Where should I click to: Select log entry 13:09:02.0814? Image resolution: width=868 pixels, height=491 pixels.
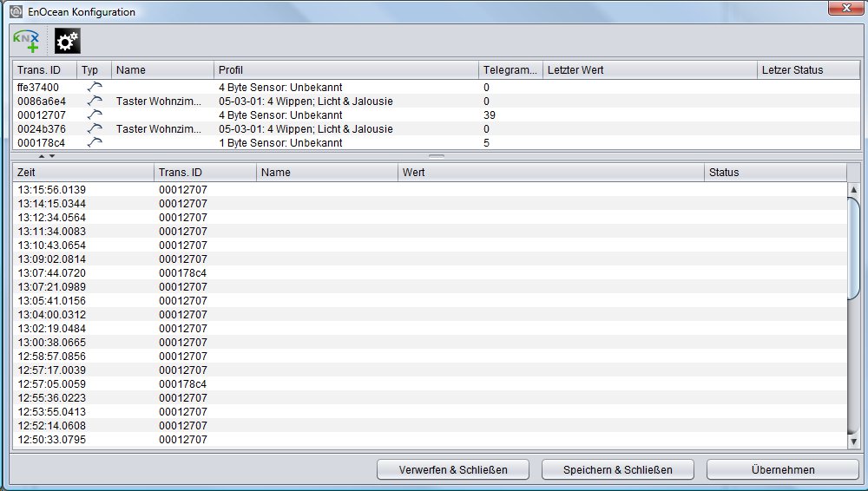(431, 259)
